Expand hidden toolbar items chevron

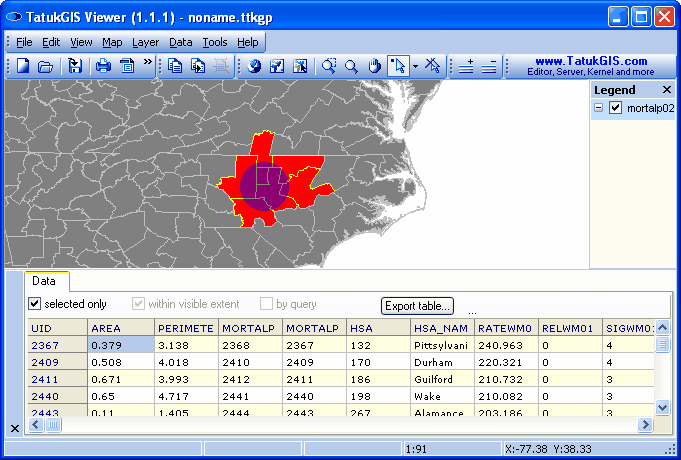pos(148,62)
